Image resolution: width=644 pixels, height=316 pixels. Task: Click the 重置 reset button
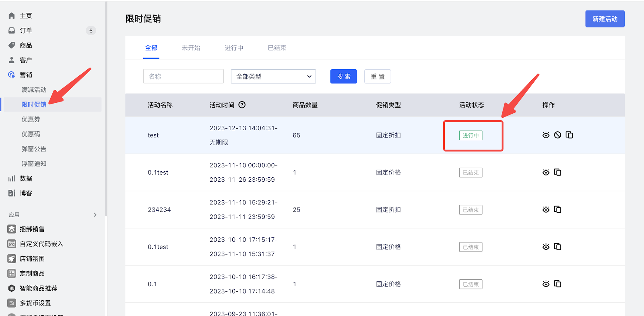pyautogui.click(x=378, y=77)
